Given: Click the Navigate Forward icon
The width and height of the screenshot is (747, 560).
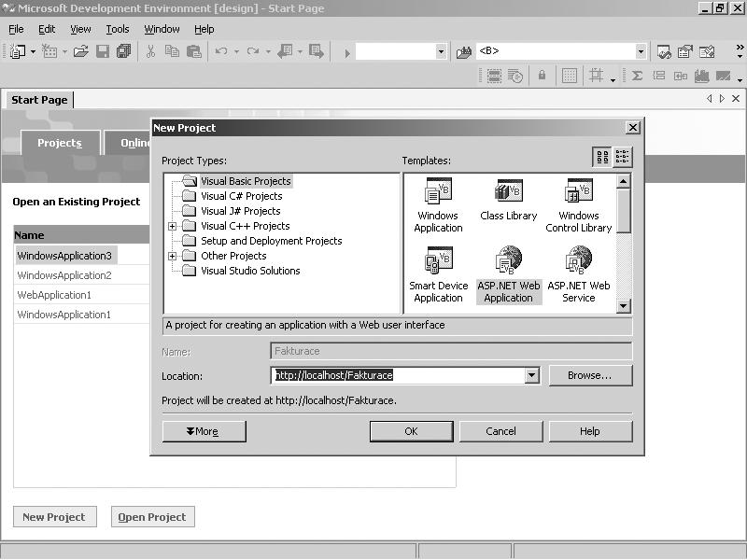Looking at the screenshot, I should 317,51.
